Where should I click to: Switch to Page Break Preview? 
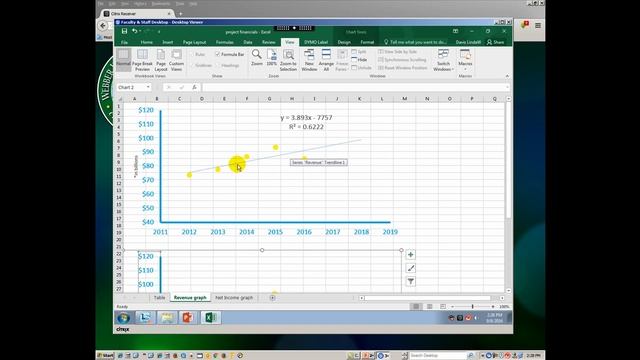(x=142, y=60)
